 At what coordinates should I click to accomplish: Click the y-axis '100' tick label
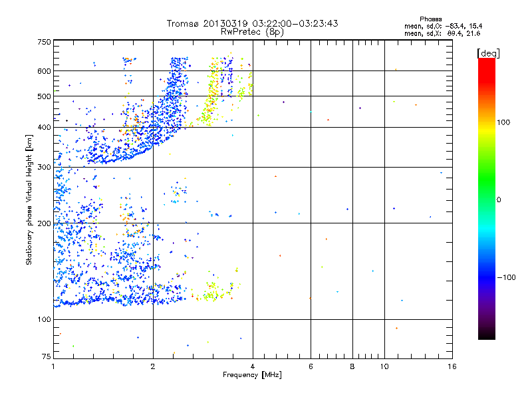(x=44, y=319)
